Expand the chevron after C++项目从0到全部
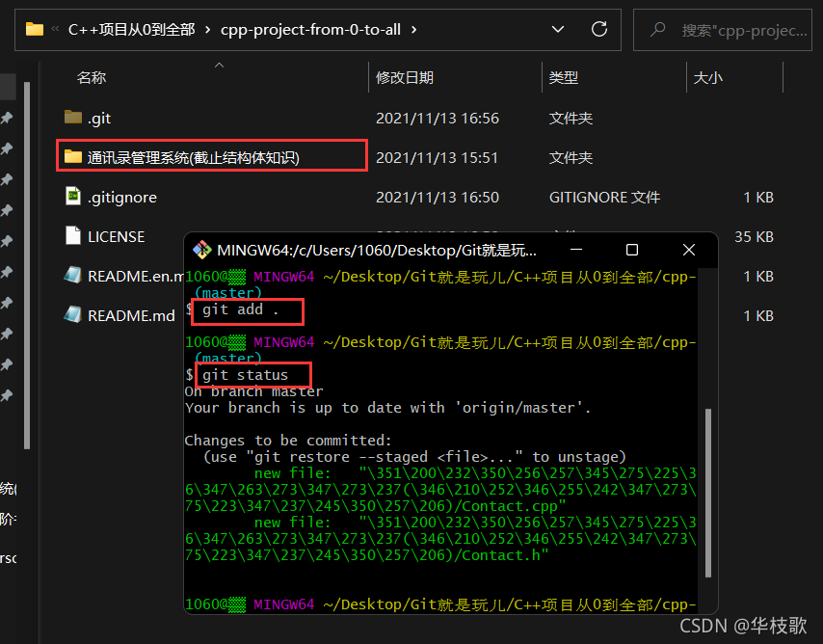The image size is (823, 644). tap(208, 30)
